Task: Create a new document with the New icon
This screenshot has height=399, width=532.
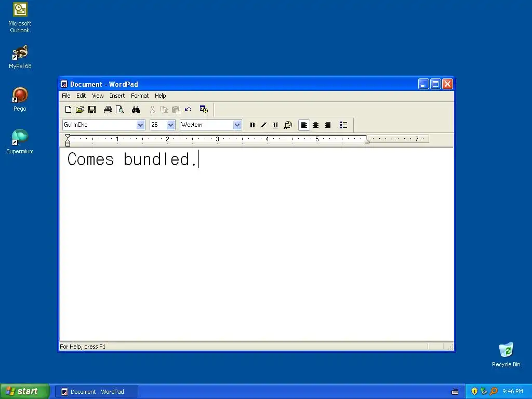Action: [x=68, y=110]
